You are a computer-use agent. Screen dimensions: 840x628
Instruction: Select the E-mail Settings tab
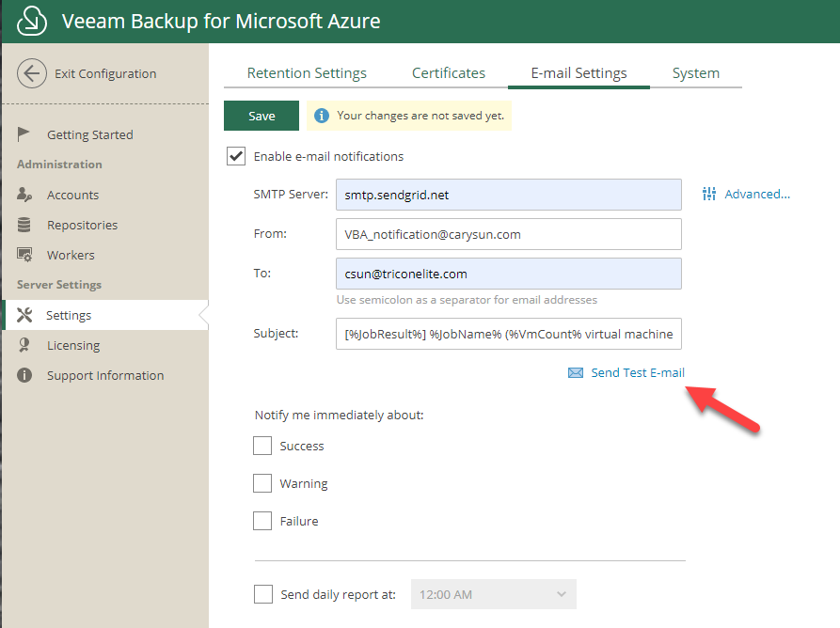coord(578,73)
